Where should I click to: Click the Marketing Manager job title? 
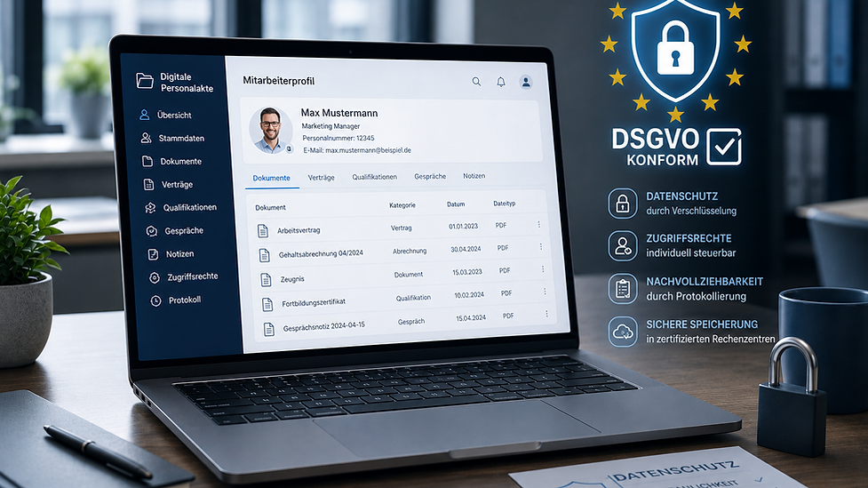tap(330, 126)
